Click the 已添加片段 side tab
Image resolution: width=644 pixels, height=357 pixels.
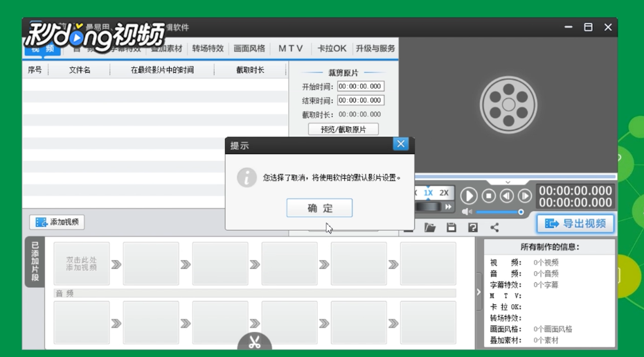(35, 261)
